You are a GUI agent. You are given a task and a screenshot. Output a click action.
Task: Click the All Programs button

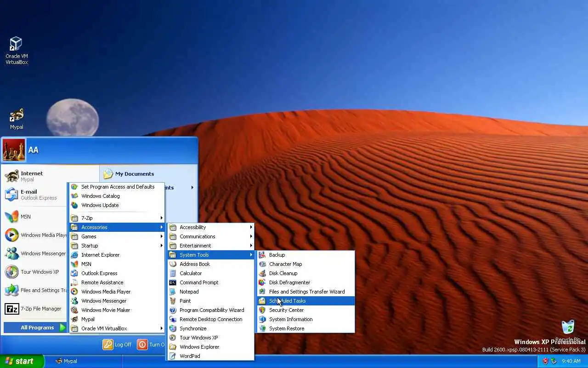(x=35, y=328)
